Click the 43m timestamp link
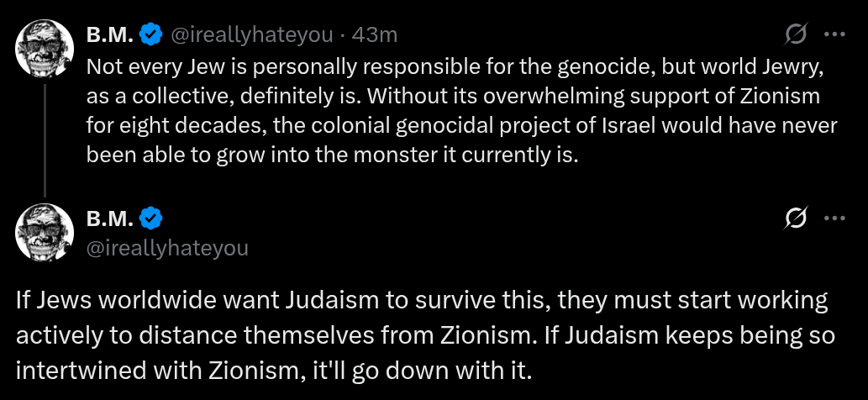This screenshot has height=400, width=868. [375, 34]
